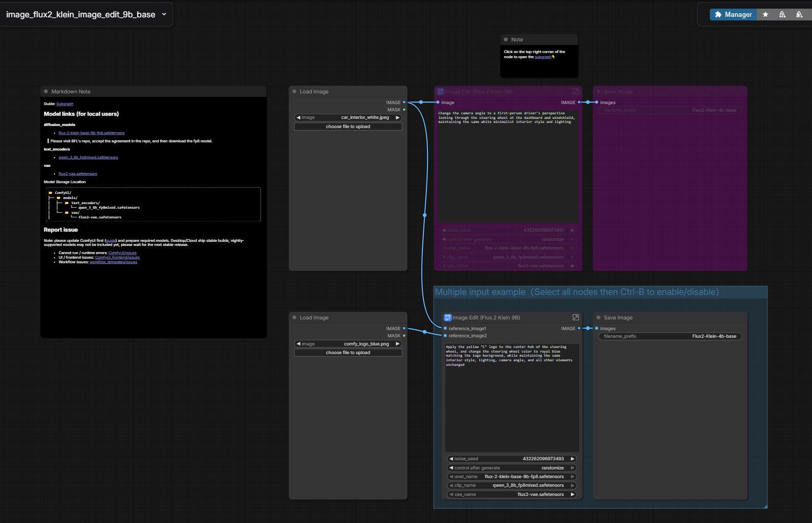This screenshot has width=812, height=523.
Task: Collapse the bypassed purple Save Image node
Action: [599, 91]
